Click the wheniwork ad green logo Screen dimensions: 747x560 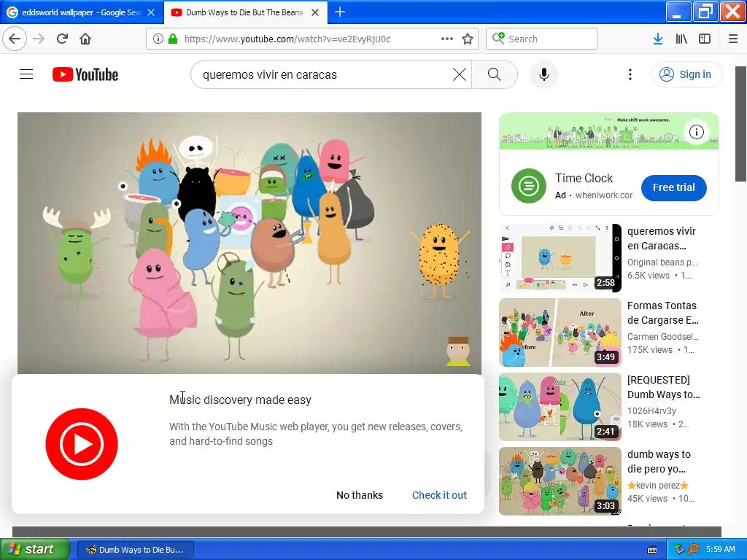pyautogui.click(x=528, y=186)
